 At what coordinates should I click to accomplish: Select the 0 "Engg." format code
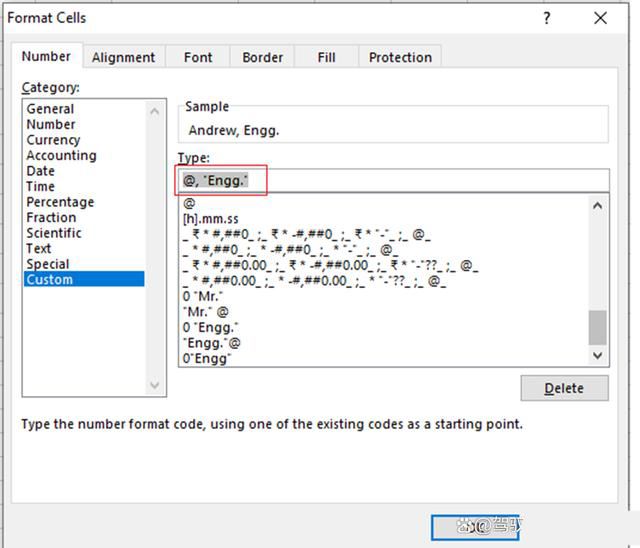(x=384, y=327)
